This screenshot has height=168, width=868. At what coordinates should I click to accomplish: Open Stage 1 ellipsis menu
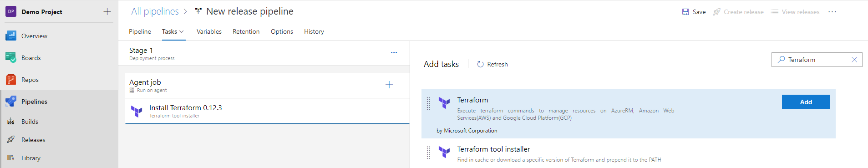point(394,53)
